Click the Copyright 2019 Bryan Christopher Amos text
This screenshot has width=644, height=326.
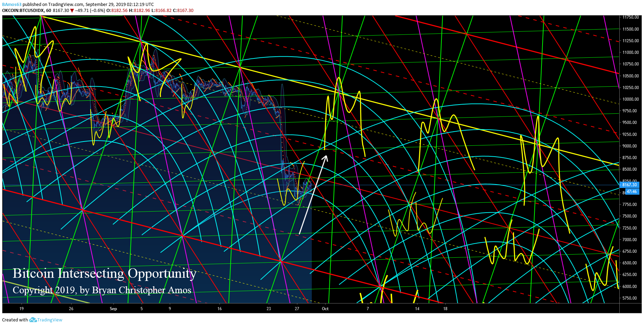[x=102, y=290]
